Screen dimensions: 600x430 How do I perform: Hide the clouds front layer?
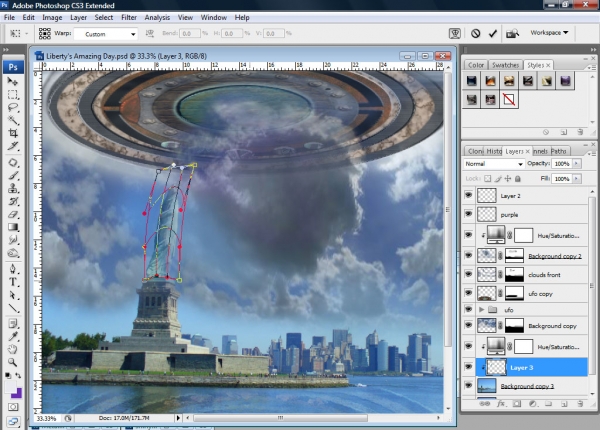[468, 274]
